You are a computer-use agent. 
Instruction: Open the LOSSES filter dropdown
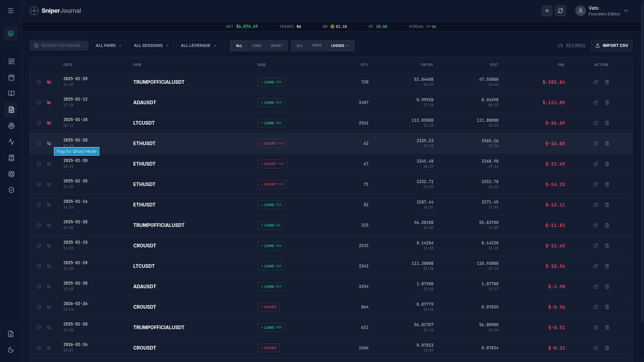click(340, 46)
